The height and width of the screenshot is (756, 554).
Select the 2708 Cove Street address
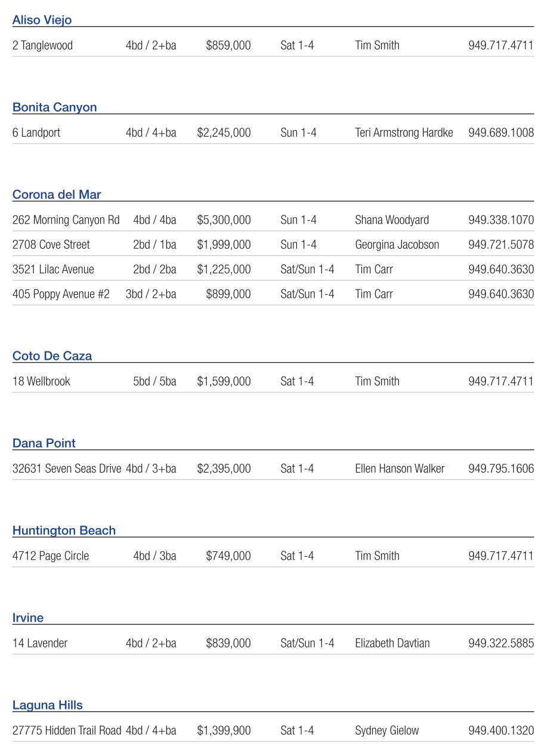(51, 245)
